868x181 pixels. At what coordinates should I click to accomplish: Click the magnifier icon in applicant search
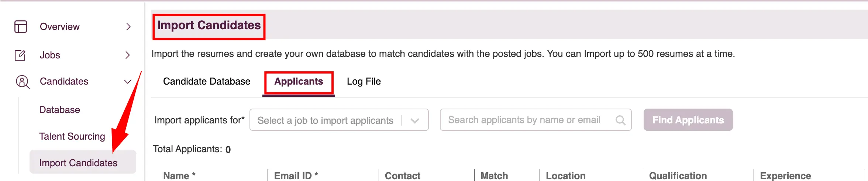tap(620, 120)
